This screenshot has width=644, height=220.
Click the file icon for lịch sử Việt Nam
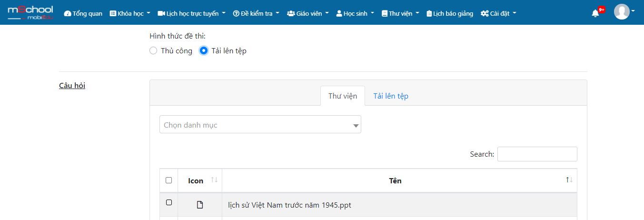click(x=200, y=205)
